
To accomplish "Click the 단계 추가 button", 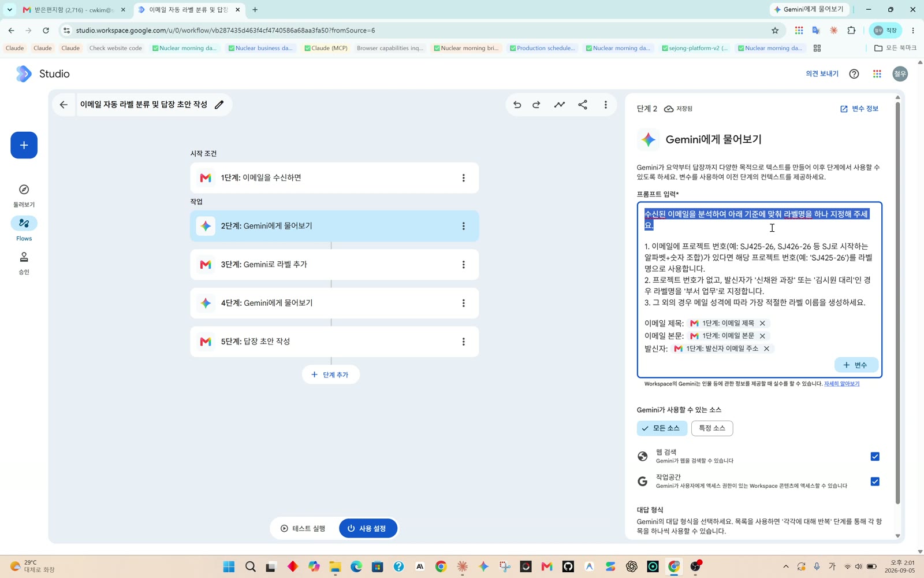I will pyautogui.click(x=330, y=375).
